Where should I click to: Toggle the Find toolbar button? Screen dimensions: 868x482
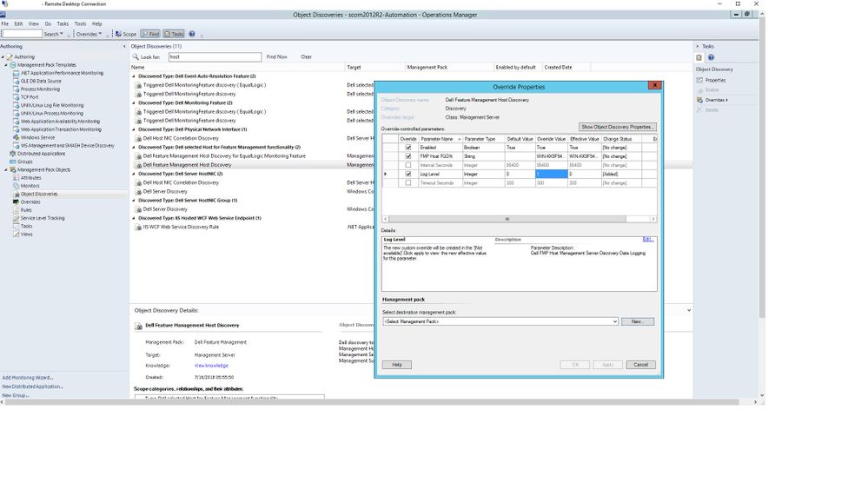[150, 34]
